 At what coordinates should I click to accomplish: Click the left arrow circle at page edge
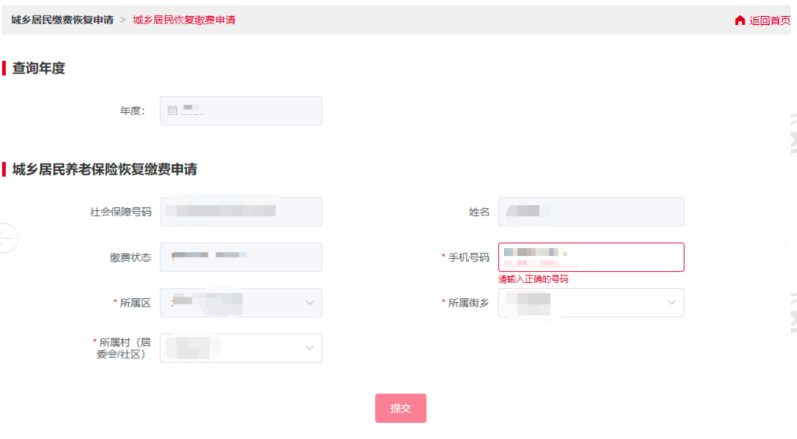pyautogui.click(x=6, y=238)
